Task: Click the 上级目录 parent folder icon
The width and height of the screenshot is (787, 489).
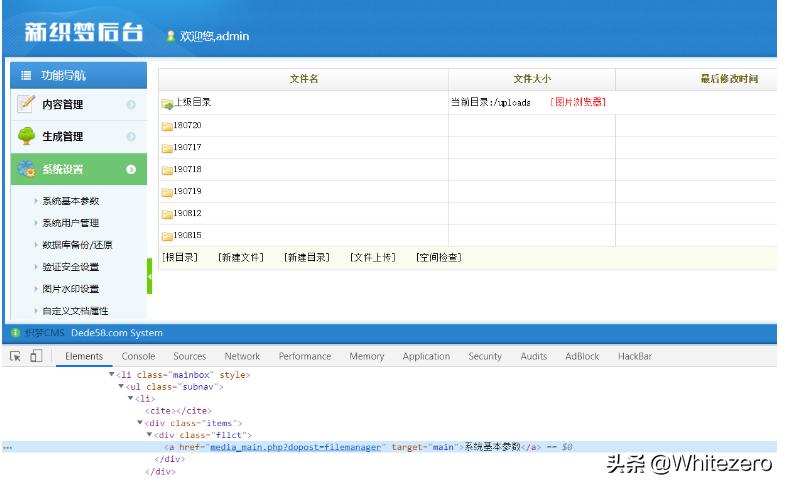Action: coord(167,104)
